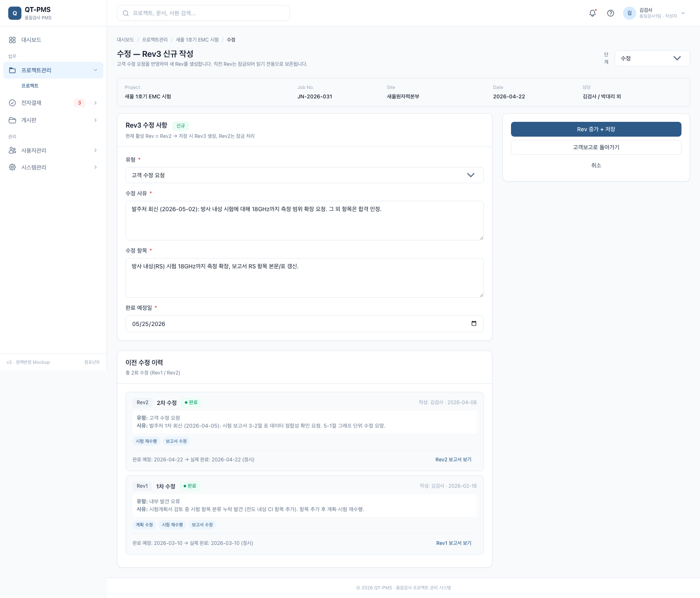Click the Rev1 version tag
Image resolution: width=700 pixels, height=598 pixels.
point(142,486)
